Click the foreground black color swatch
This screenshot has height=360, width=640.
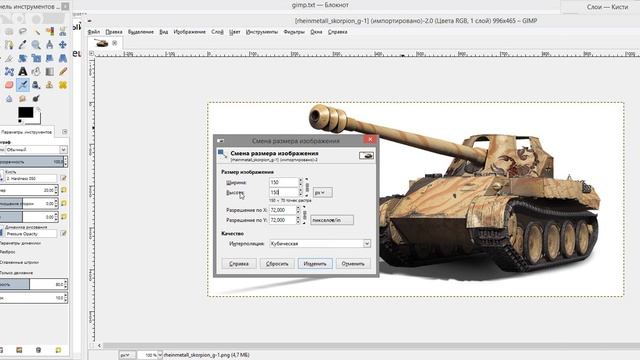25,112
